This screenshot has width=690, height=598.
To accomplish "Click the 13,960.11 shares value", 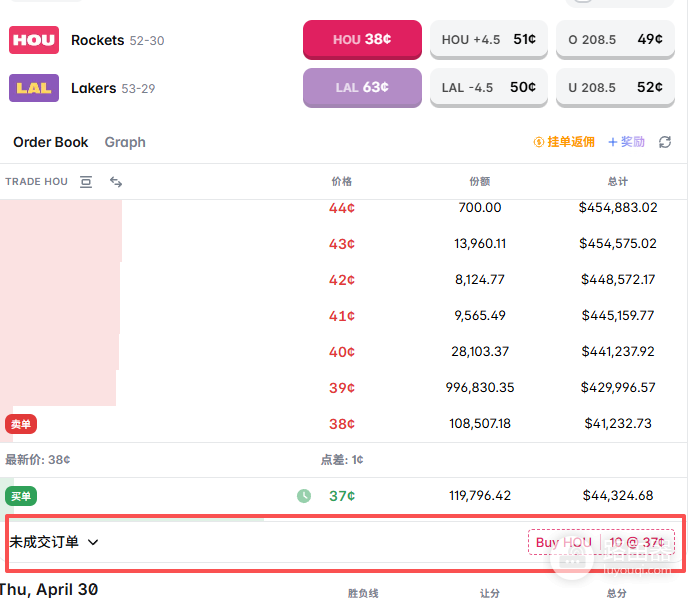I will pos(480,243).
